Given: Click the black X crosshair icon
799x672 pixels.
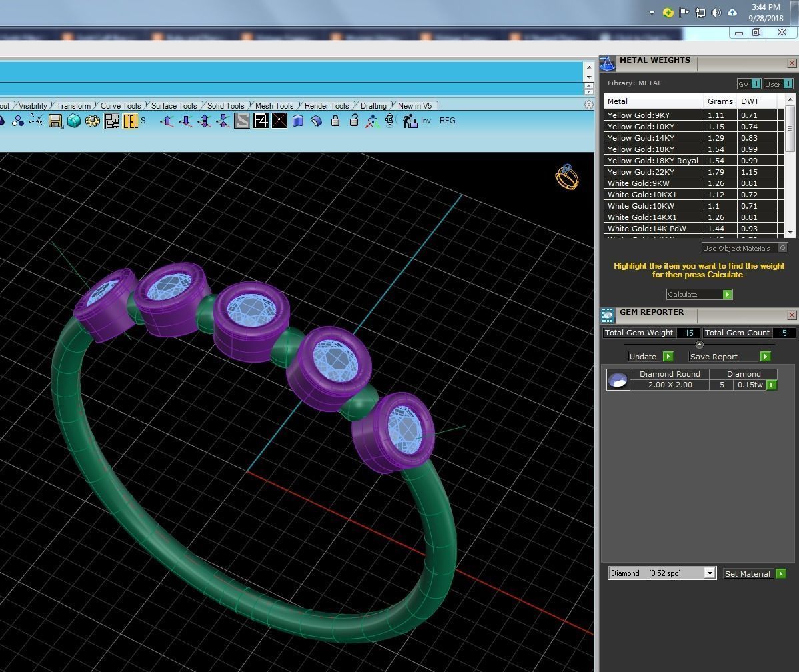Looking at the screenshot, I should (279, 121).
